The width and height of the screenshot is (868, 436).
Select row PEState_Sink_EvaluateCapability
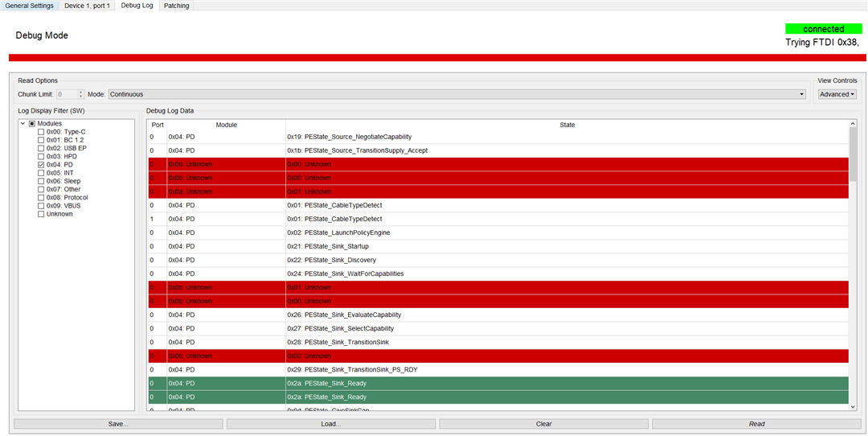coord(498,315)
